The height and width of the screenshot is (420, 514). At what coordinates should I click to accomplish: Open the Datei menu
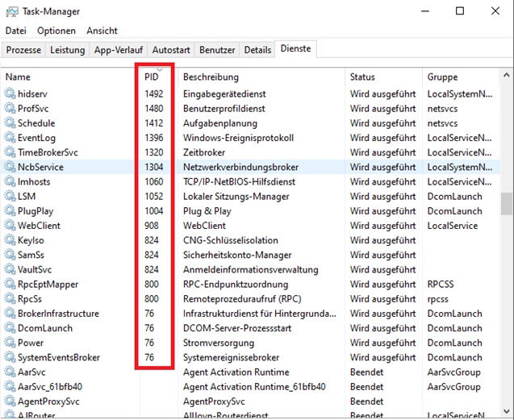[16, 31]
